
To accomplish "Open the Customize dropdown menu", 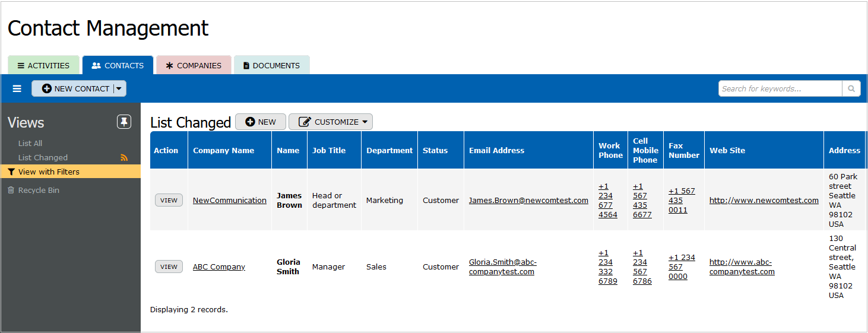I will pyautogui.click(x=331, y=122).
